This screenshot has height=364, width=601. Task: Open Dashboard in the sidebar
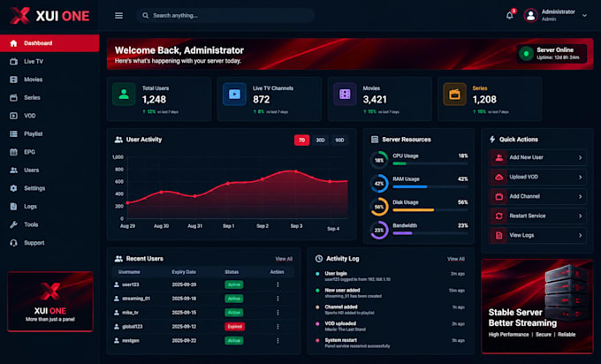[x=49, y=43]
